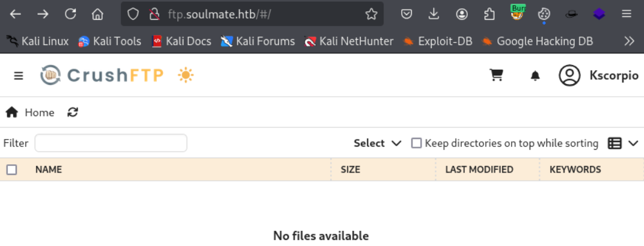Sort by the NAME column

49,169
